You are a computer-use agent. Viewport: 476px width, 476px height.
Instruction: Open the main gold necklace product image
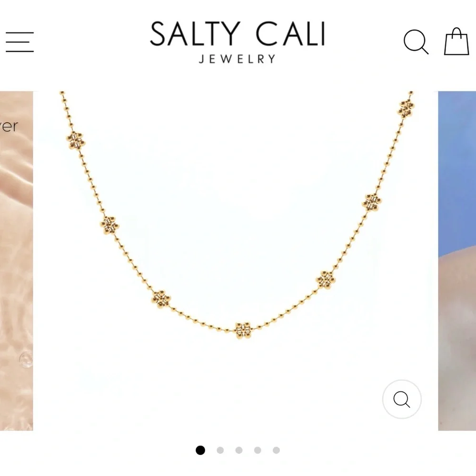[236, 261]
